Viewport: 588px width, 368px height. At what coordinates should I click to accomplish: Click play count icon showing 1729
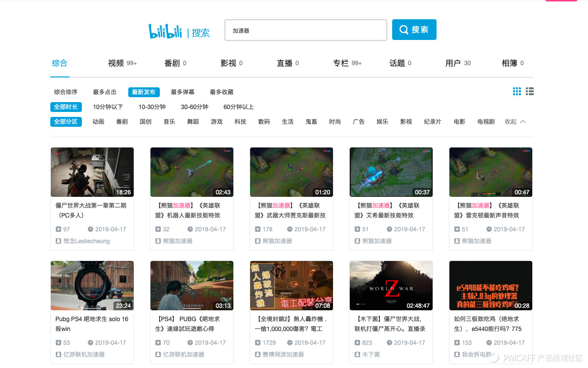click(258, 342)
